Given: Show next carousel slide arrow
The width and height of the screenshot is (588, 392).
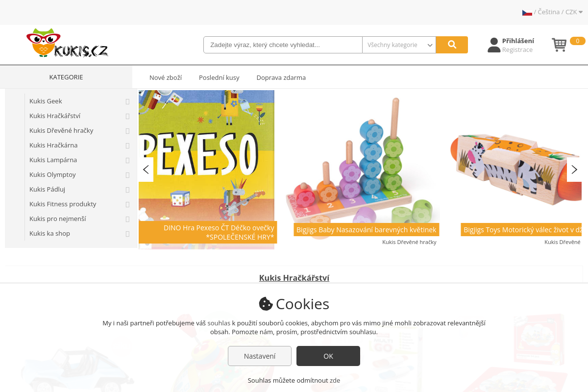Looking at the screenshot, I should (x=574, y=170).
